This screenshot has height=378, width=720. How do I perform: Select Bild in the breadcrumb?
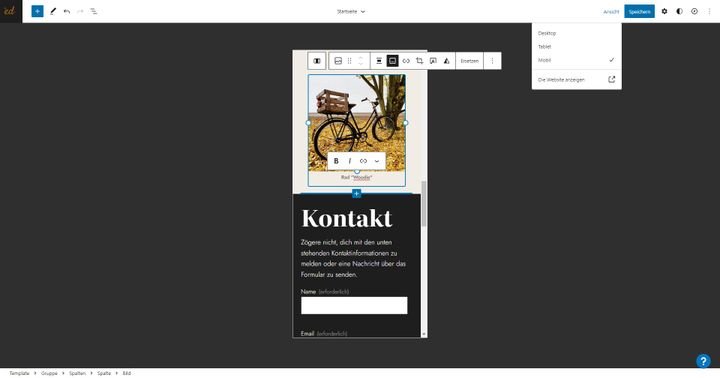pyautogui.click(x=127, y=373)
